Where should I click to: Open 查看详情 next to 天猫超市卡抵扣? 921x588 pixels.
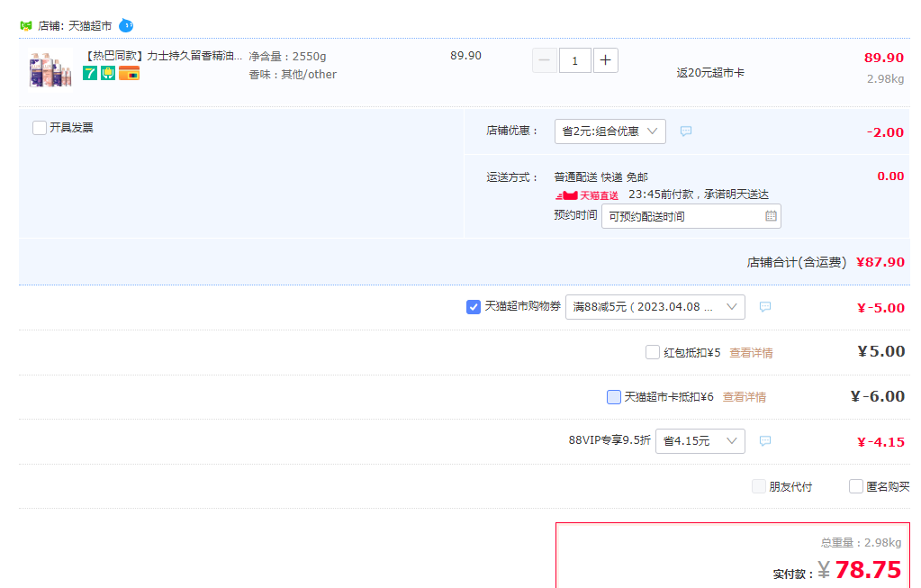(x=745, y=397)
